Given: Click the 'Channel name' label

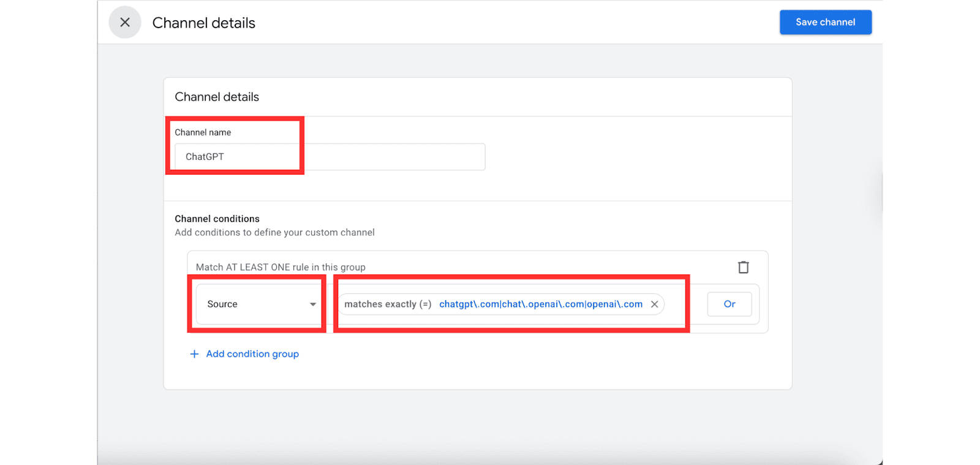Looking at the screenshot, I should [203, 132].
